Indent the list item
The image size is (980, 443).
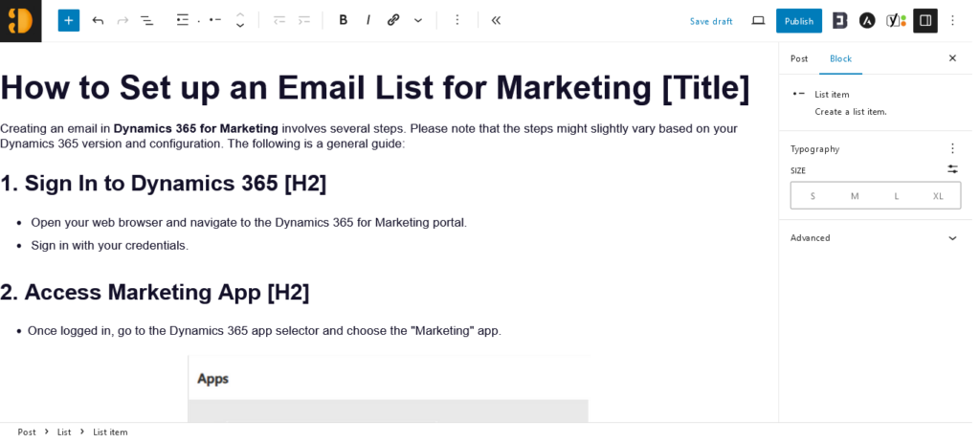304,21
